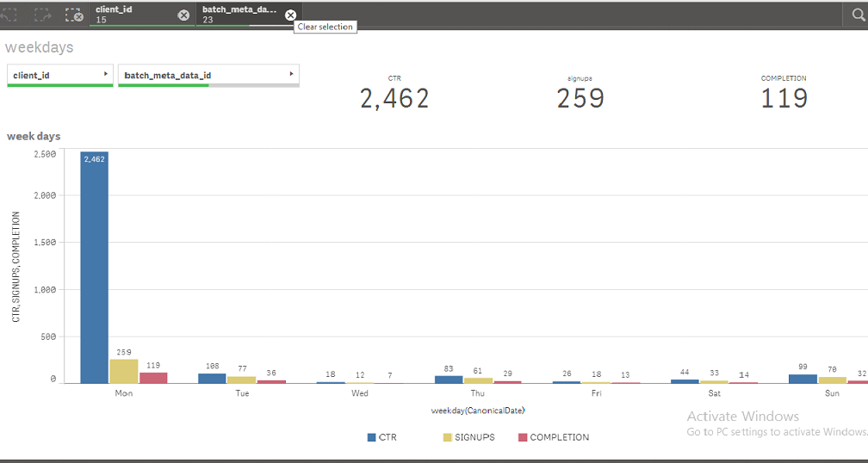Click the Tuesday SIGNUPS bar labeled 77
868x463 pixels.
click(242, 380)
